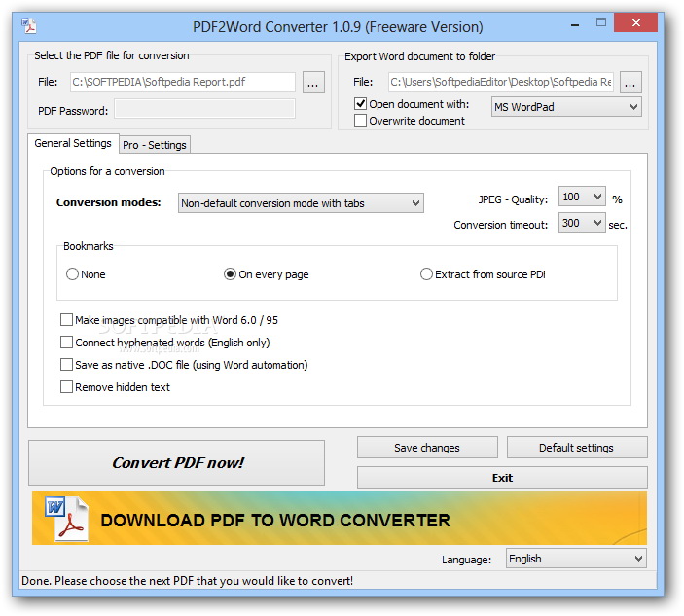Switch to General Settings tab
The height and width of the screenshot is (616, 684).
click(73, 143)
